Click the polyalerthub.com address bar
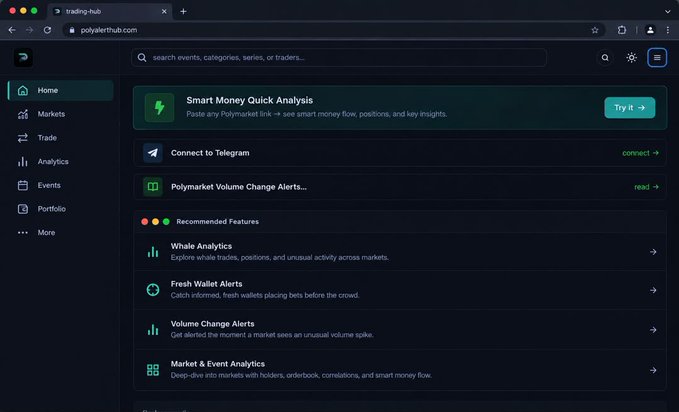This screenshot has height=412, width=679. pos(333,30)
